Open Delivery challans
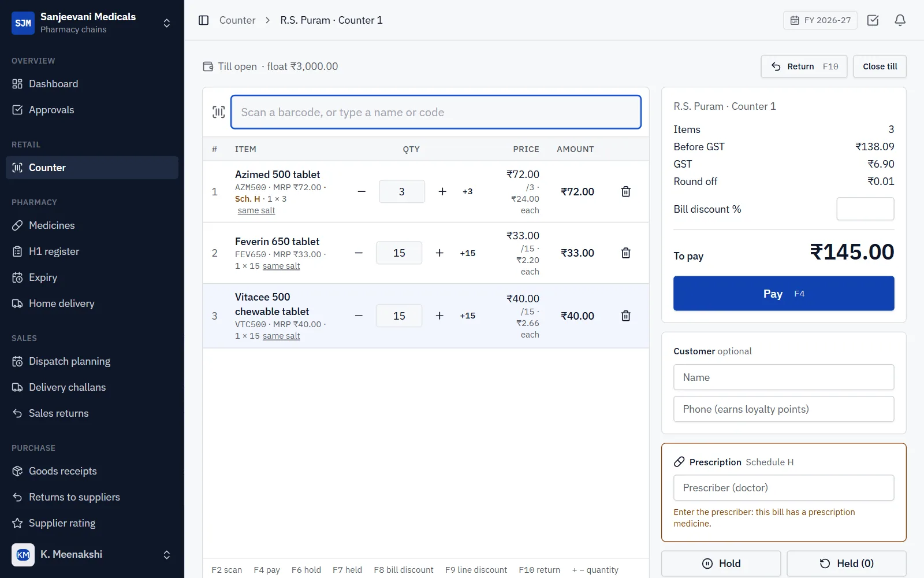924x578 pixels. (x=92, y=387)
